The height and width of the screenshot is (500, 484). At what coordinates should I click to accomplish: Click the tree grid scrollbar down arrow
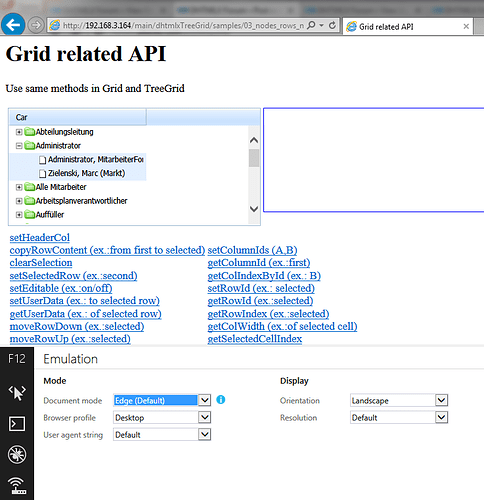click(254, 209)
